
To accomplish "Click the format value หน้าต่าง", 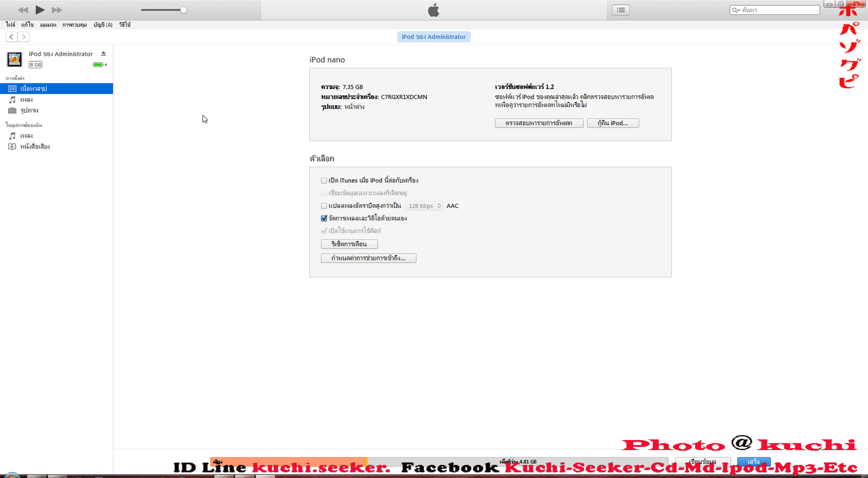I will [354, 107].
